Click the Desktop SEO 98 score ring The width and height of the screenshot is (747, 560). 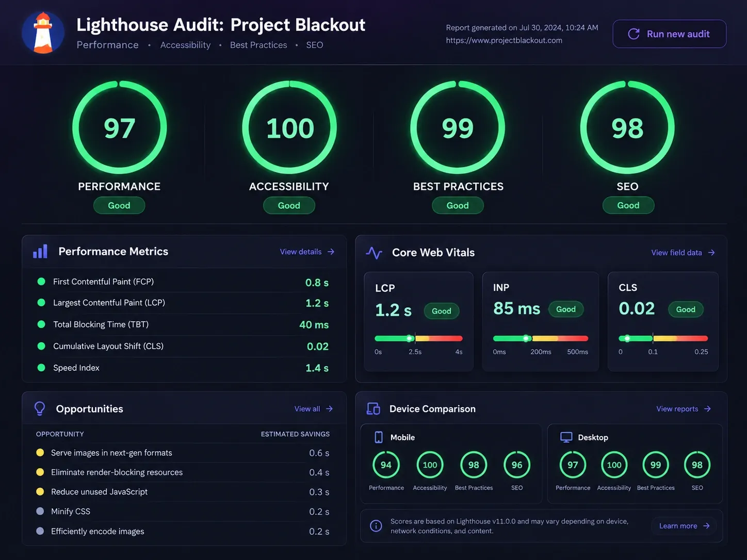pos(697,465)
